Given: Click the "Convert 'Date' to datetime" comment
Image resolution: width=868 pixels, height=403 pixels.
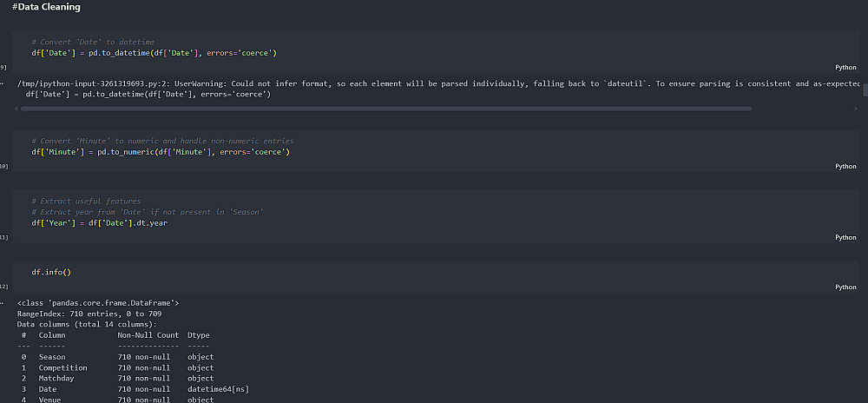Looking at the screenshot, I should 93,42.
